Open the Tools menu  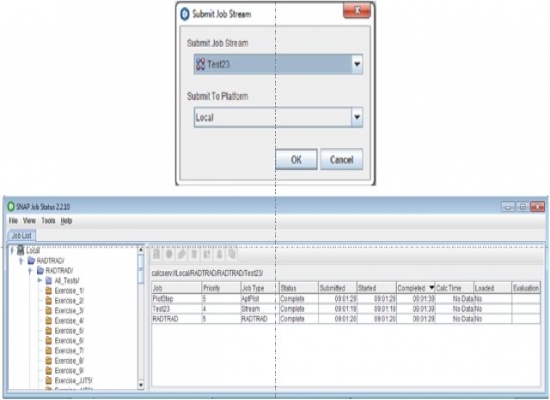pyautogui.click(x=48, y=221)
